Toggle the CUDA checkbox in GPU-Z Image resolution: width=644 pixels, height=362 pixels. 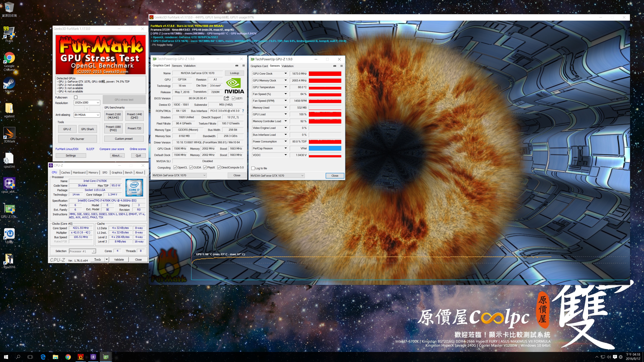[191, 167]
